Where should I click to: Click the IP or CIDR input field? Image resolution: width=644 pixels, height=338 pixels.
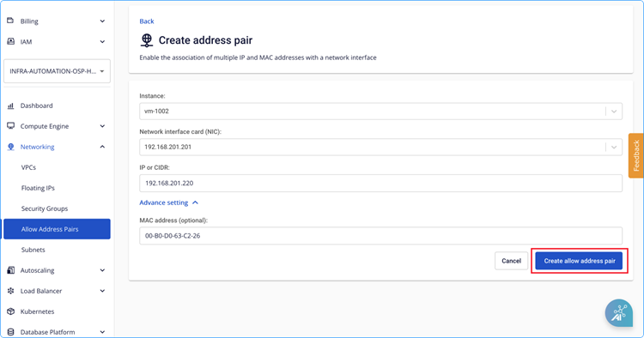click(x=380, y=183)
